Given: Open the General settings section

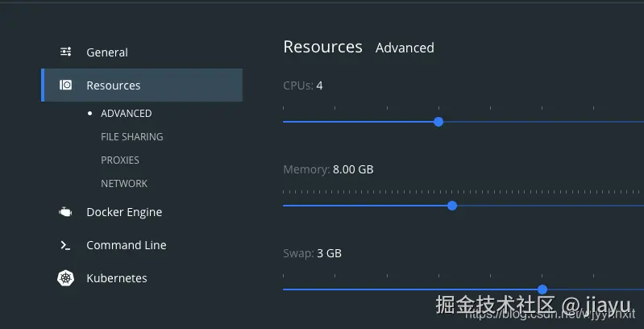Looking at the screenshot, I should point(107,52).
